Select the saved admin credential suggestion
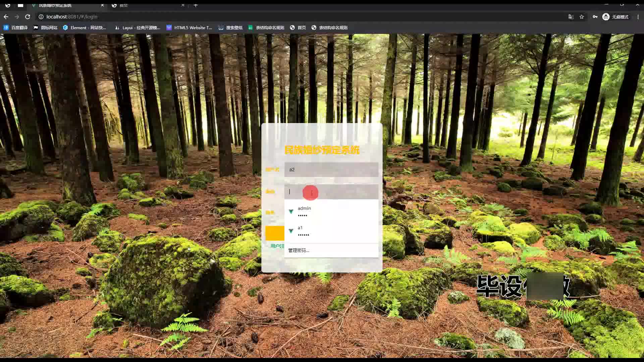The image size is (644, 362). (x=331, y=212)
